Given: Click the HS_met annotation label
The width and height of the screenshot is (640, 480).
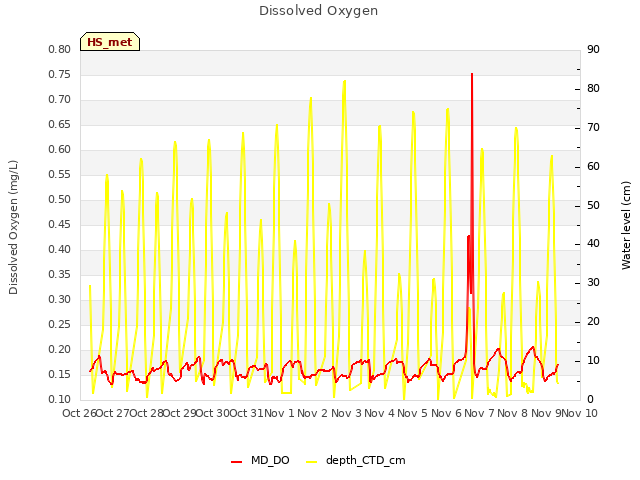Looking at the screenshot, I should [x=110, y=42].
